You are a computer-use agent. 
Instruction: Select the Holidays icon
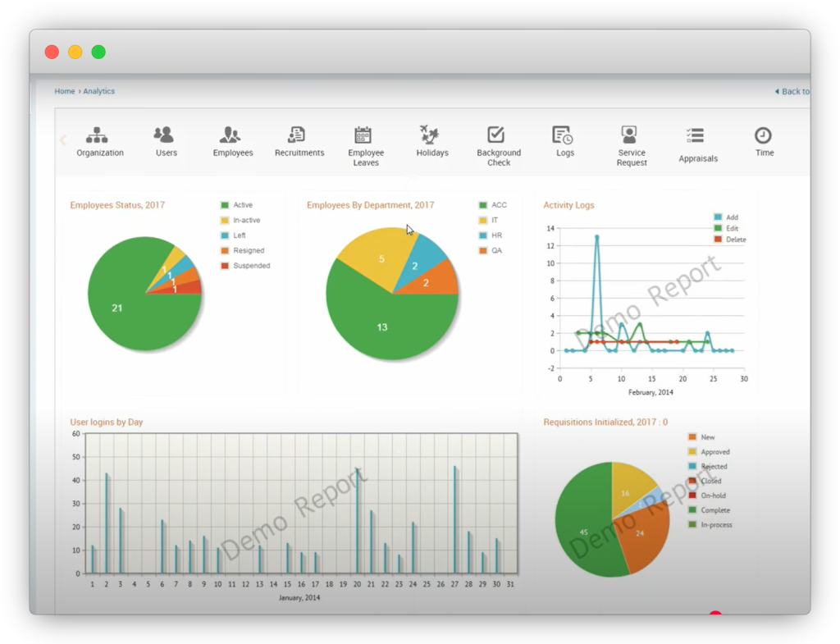click(431, 135)
